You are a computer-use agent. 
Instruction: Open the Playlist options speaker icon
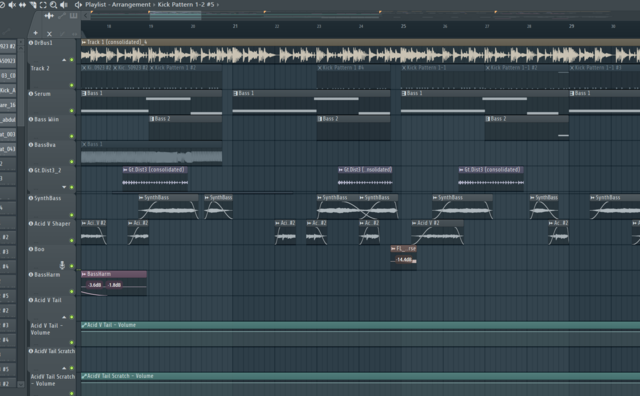tap(78, 5)
